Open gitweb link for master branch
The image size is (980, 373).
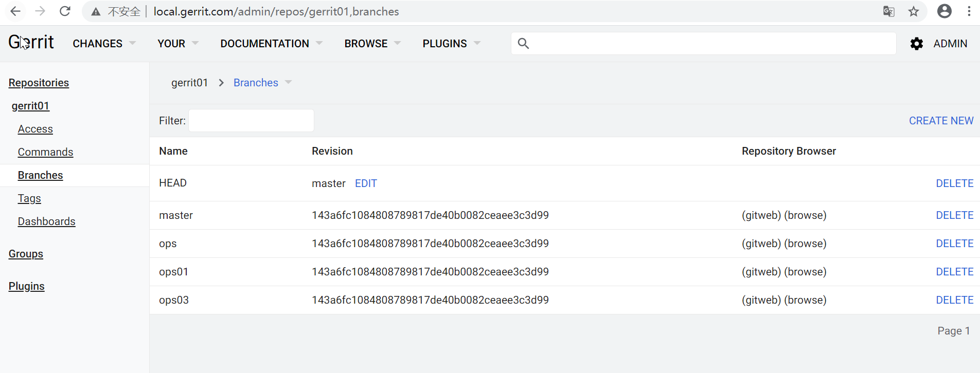[x=761, y=215]
